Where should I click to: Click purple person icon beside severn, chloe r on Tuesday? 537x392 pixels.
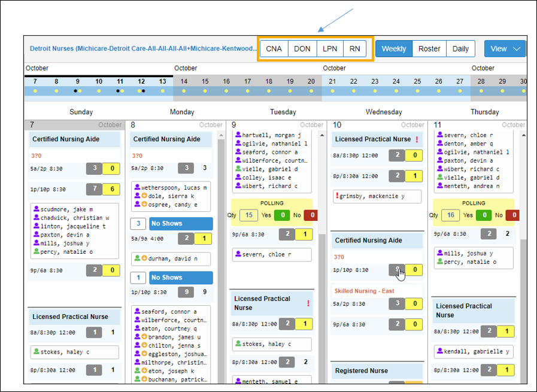coord(238,254)
